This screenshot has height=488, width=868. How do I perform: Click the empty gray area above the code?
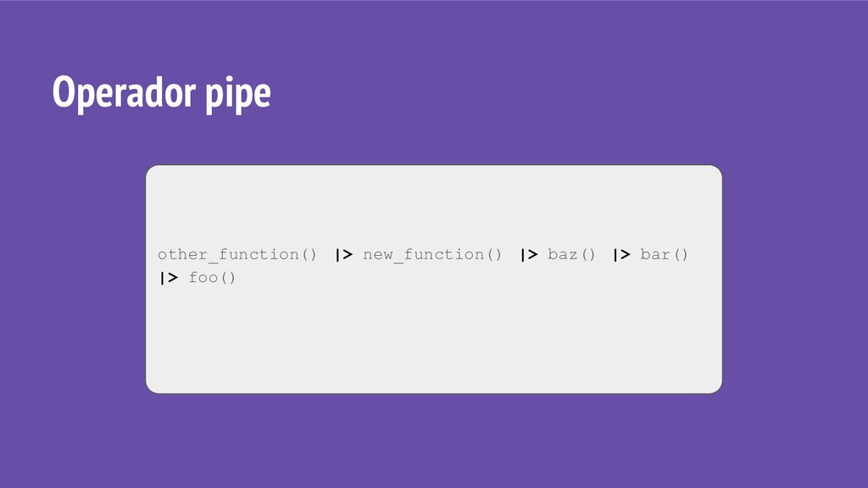[x=433, y=205]
